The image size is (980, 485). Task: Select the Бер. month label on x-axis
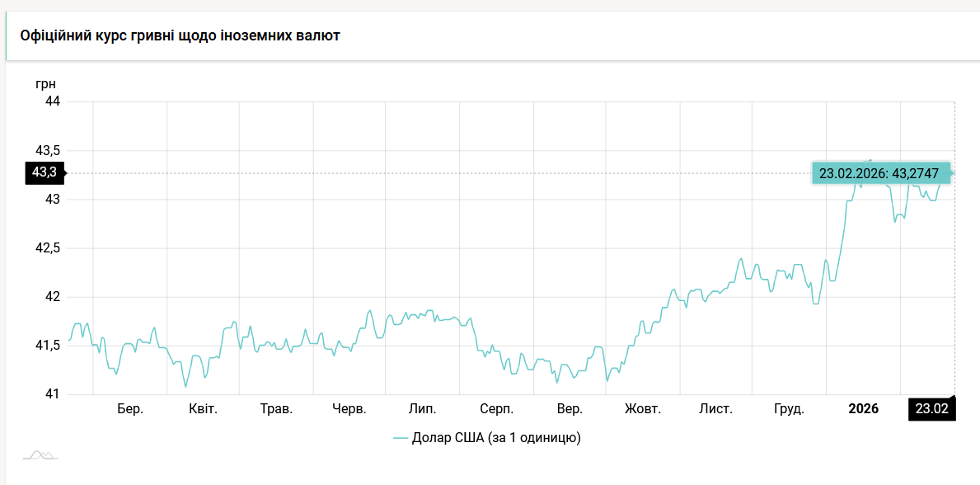coord(130,409)
